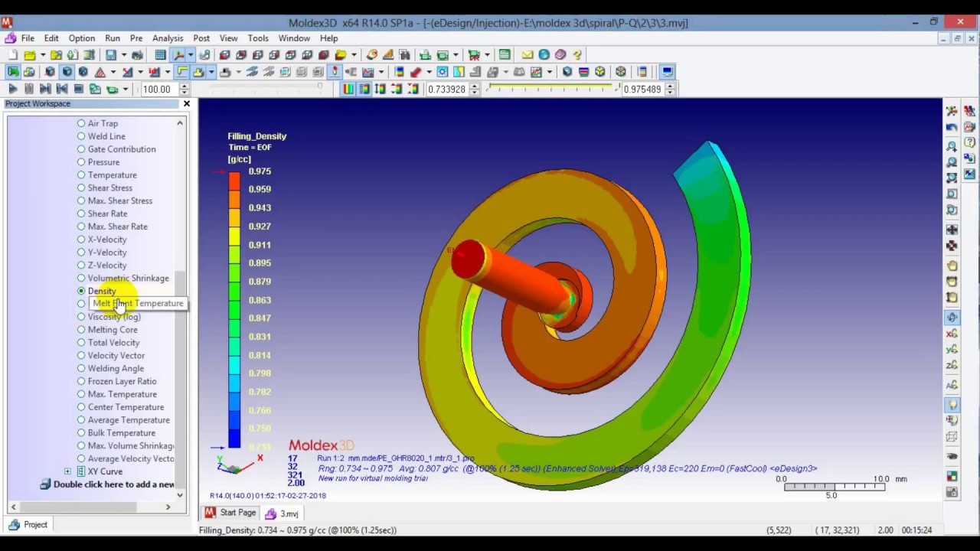Increase the 100.00 spinner value
980x551 pixels.
(185, 86)
